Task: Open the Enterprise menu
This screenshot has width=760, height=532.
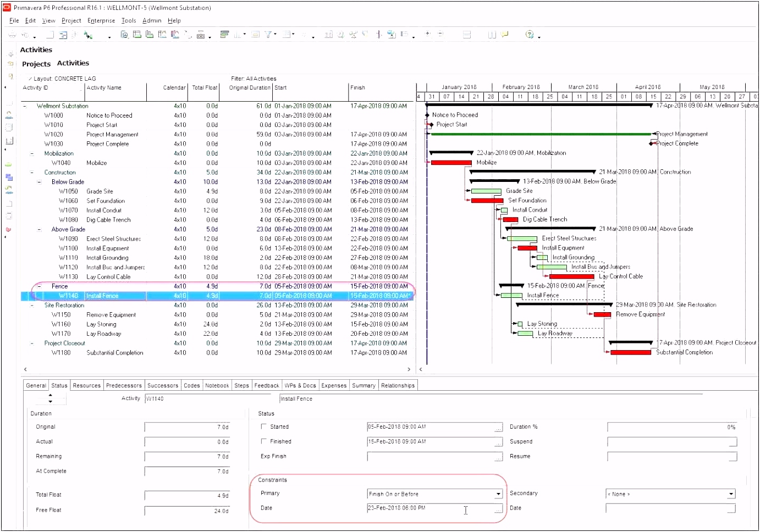Action: click(x=101, y=20)
